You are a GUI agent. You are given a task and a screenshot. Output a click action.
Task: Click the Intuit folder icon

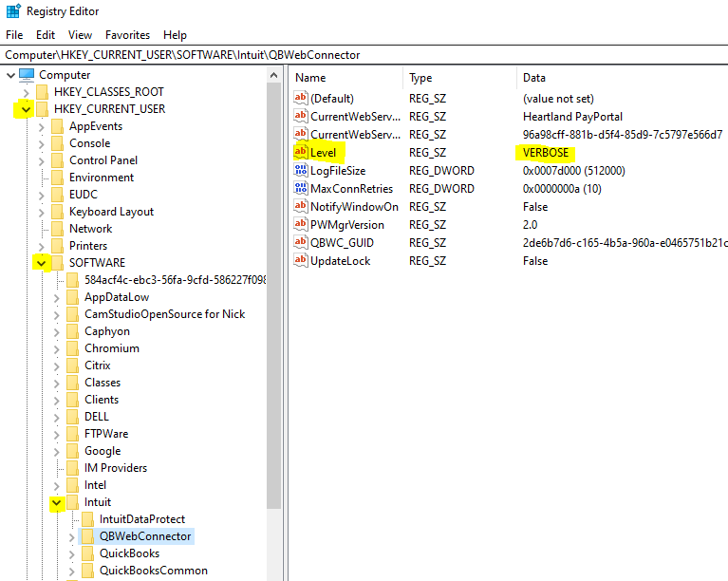pyautogui.click(x=72, y=502)
